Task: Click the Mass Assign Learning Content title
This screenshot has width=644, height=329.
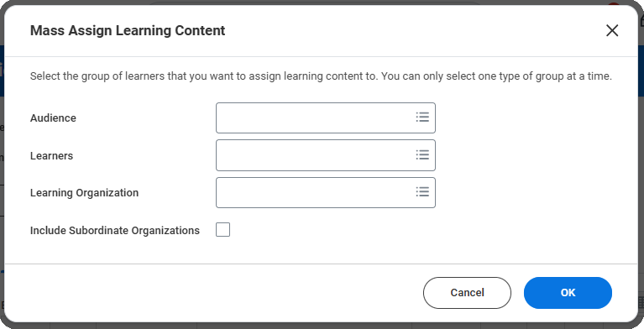Action: click(x=128, y=30)
